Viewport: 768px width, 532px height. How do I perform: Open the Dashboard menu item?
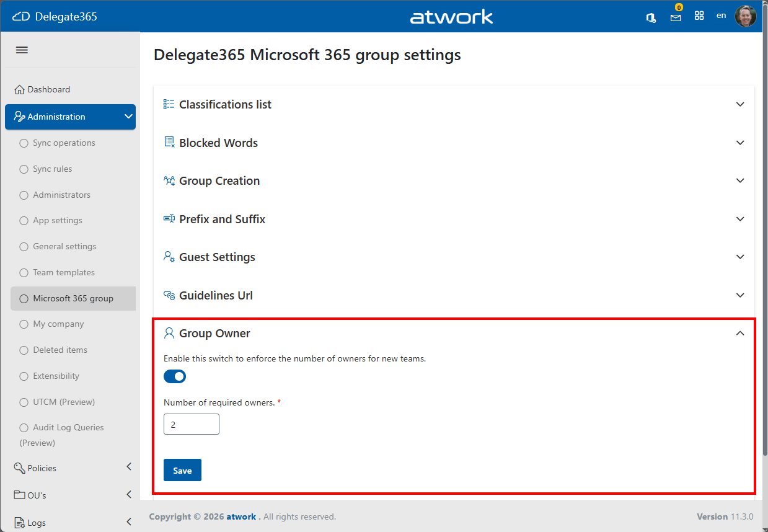tap(70, 89)
